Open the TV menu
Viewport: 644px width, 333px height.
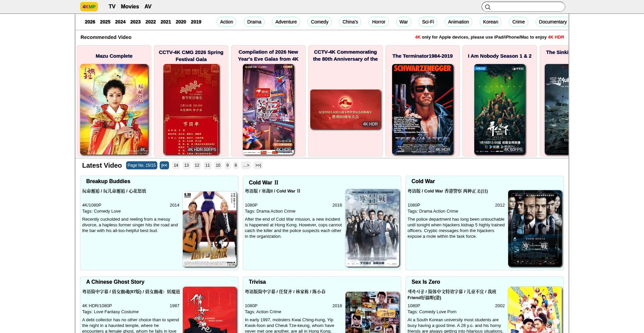coord(112,7)
